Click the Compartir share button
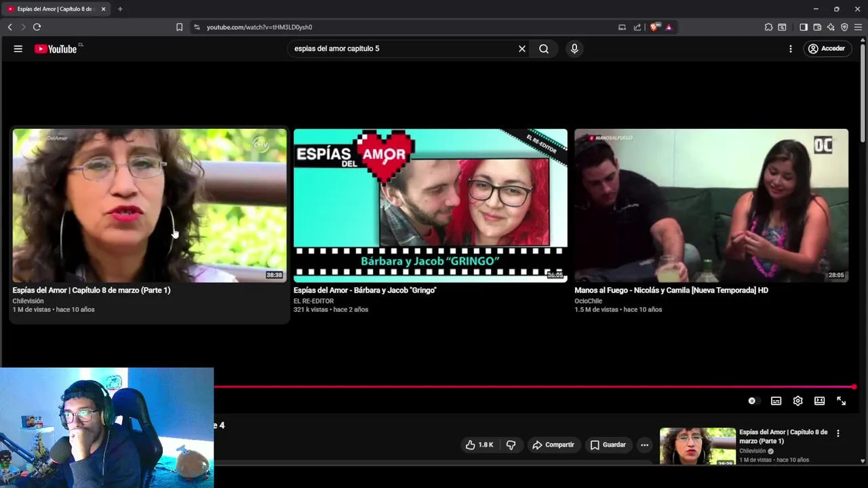This screenshot has height=488, width=868. click(x=553, y=445)
